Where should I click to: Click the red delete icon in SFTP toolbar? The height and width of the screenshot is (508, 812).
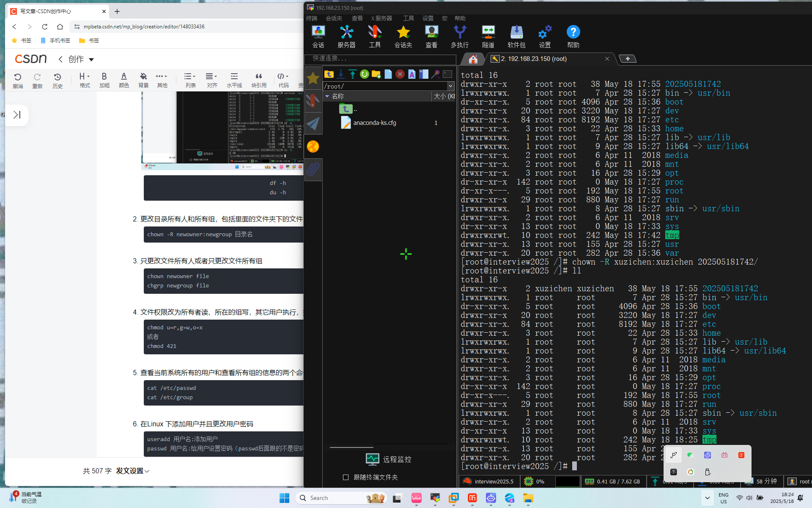point(400,75)
